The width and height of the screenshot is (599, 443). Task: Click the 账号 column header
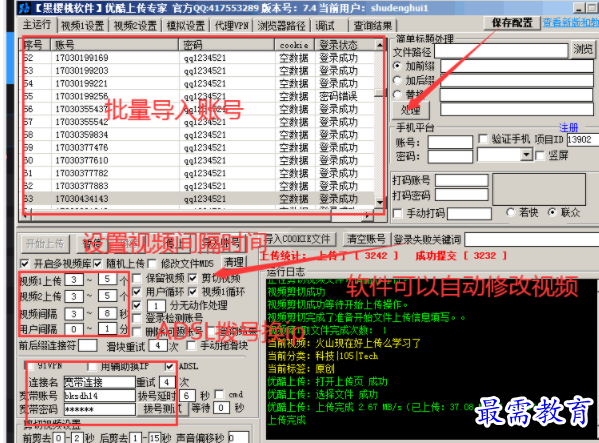click(x=115, y=45)
